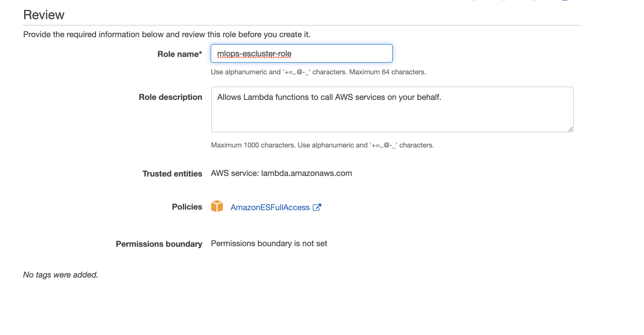The height and width of the screenshot is (335, 644).
Task: Click the "Role description" label
Action: coord(170,97)
